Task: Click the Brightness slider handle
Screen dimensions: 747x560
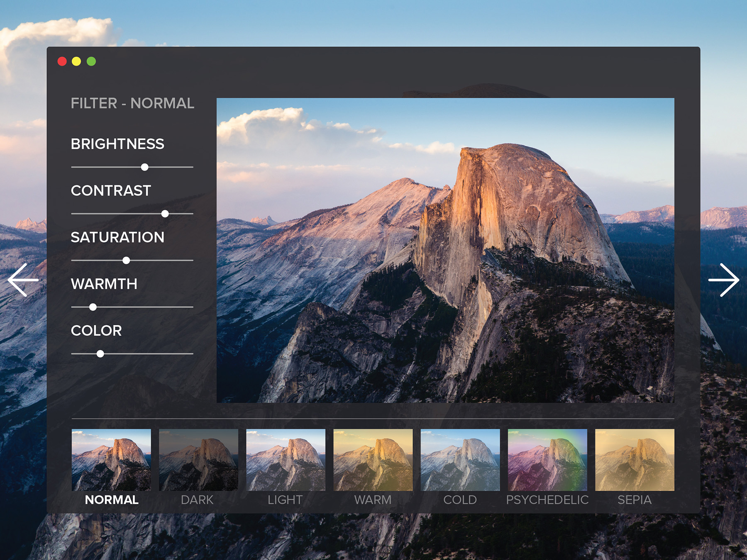Action: coord(144,167)
